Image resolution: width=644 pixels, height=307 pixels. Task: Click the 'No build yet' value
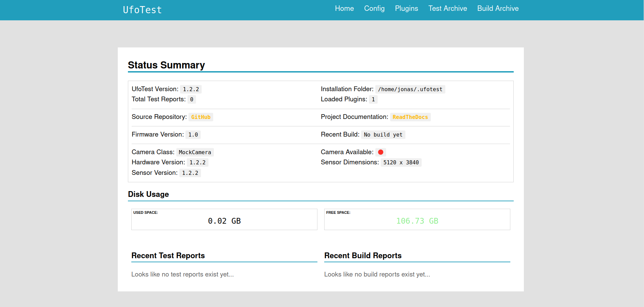pos(383,135)
